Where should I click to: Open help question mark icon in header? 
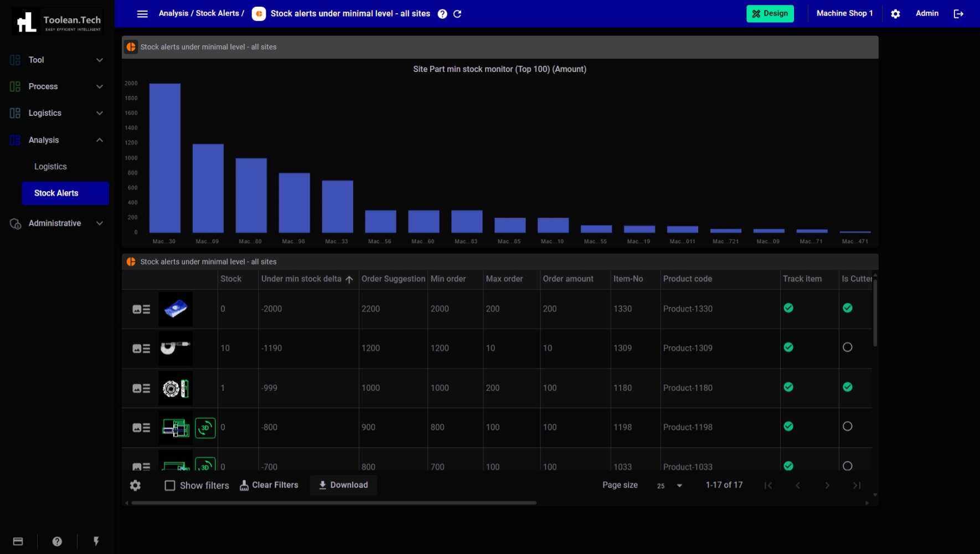click(x=442, y=14)
